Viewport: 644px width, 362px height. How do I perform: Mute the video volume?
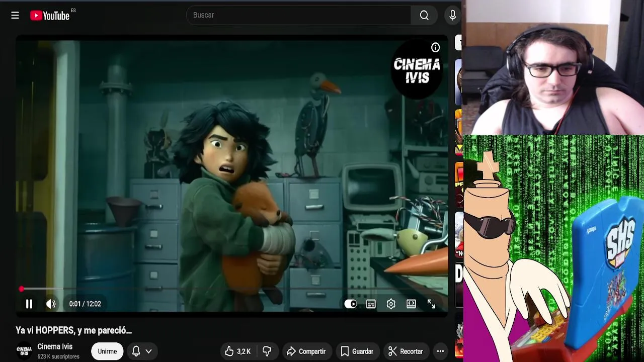(51, 304)
